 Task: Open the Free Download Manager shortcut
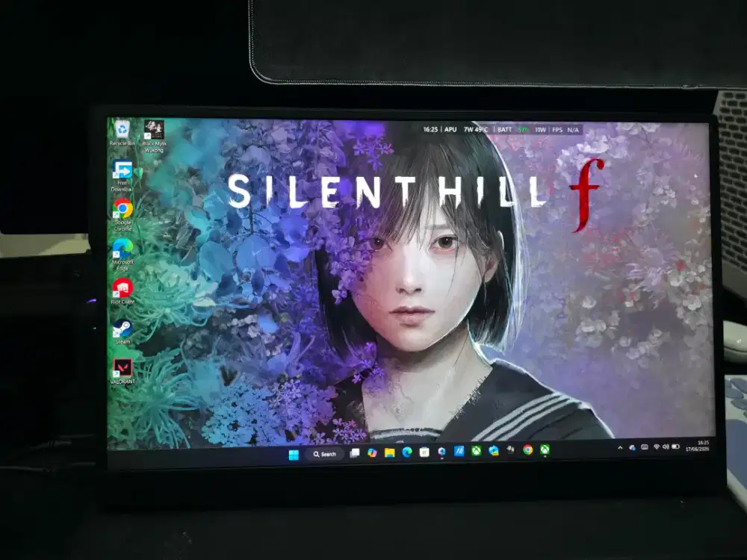[122, 175]
